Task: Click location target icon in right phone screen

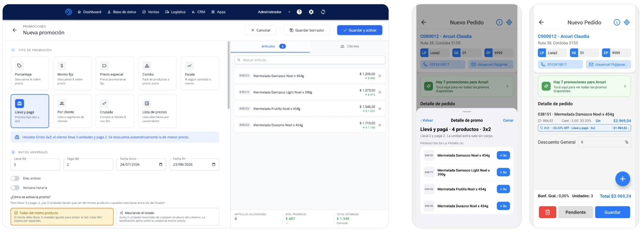Action: tap(627, 22)
